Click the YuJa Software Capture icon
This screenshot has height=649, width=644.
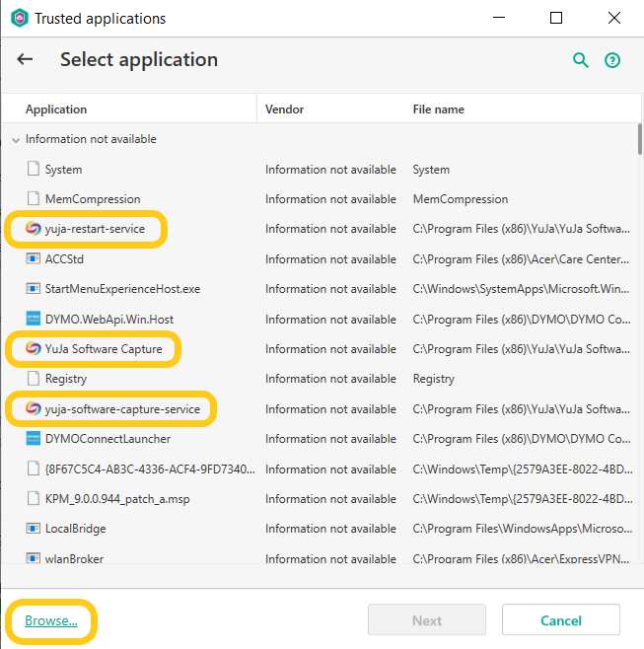(x=34, y=348)
